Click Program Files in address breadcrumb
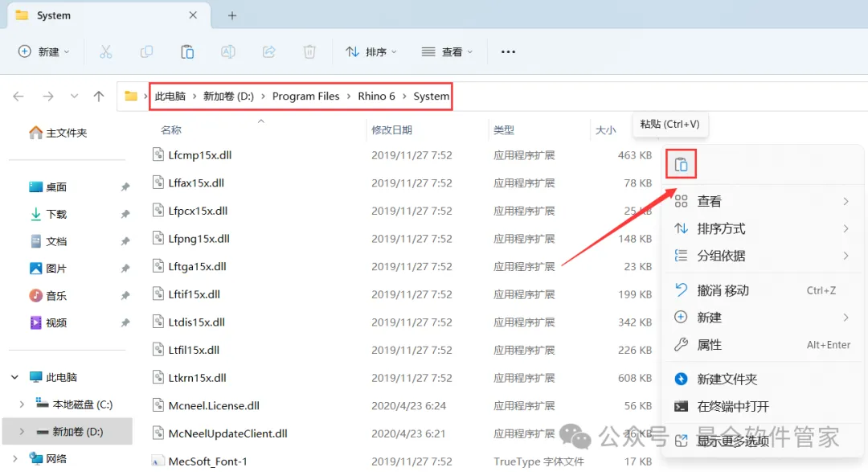Screen dimensions: 868x472 tap(305, 96)
